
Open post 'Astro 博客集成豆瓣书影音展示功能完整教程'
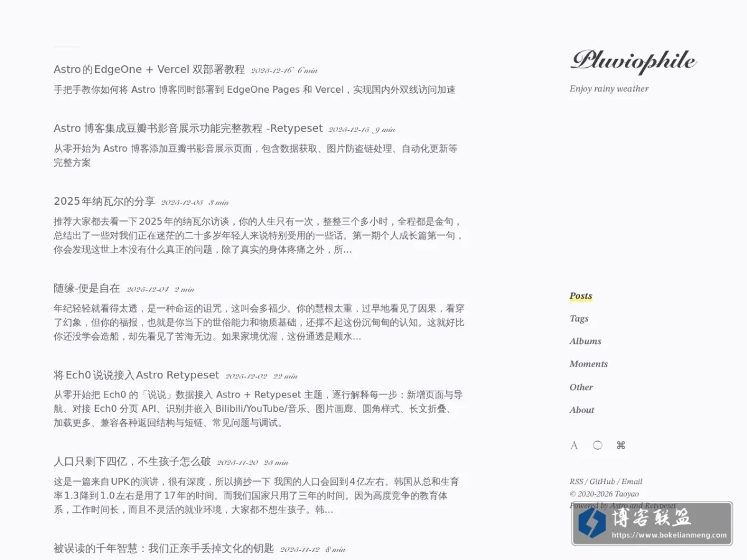click(x=188, y=128)
